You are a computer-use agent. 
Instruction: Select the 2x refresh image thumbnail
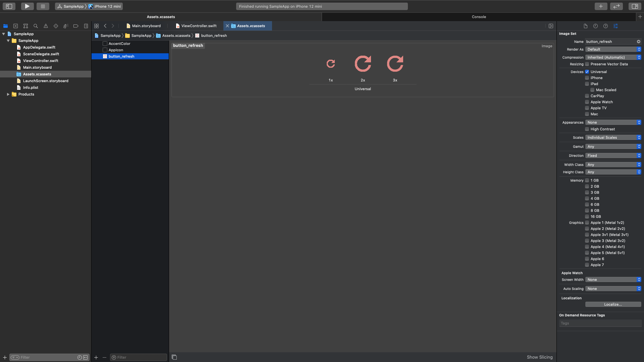[x=363, y=64]
